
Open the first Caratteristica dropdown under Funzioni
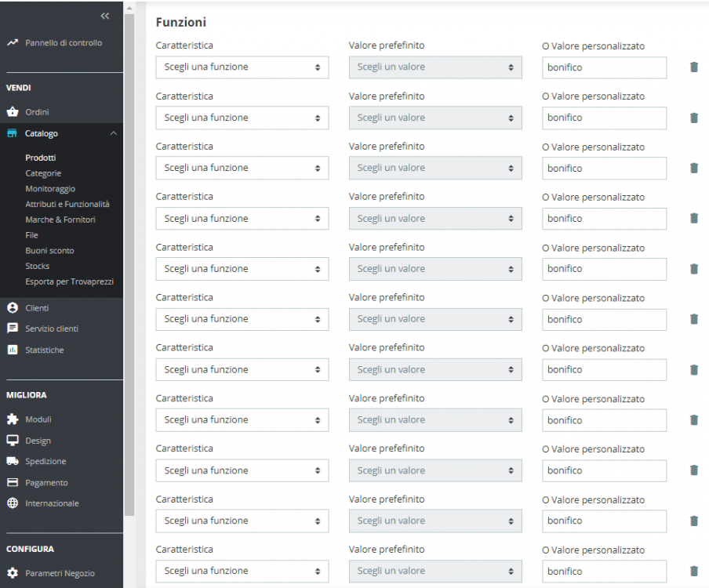242,67
